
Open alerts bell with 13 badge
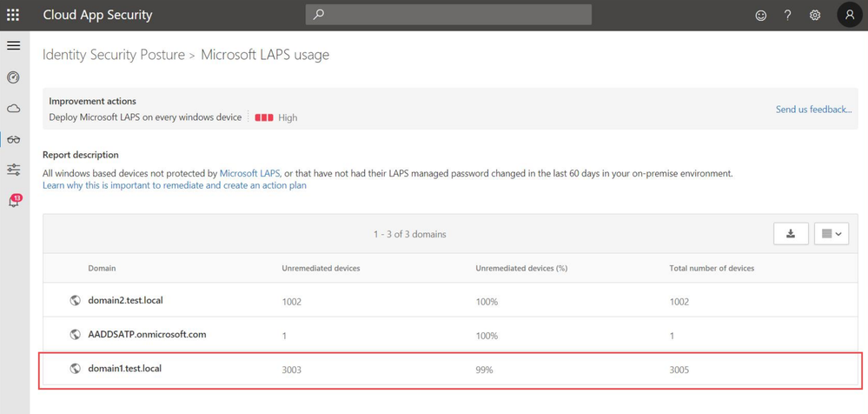click(14, 201)
